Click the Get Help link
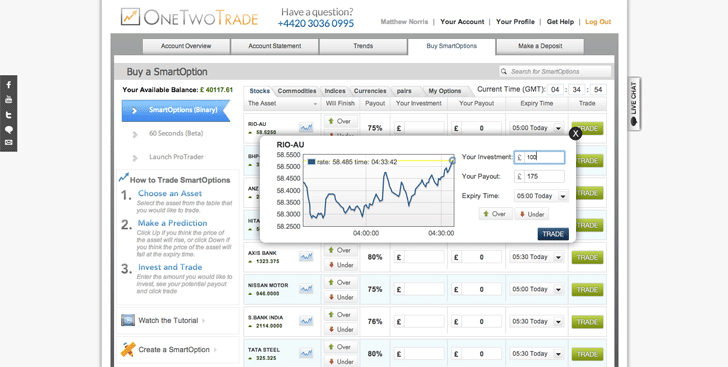Image resolution: width=728 pixels, height=367 pixels. point(560,22)
